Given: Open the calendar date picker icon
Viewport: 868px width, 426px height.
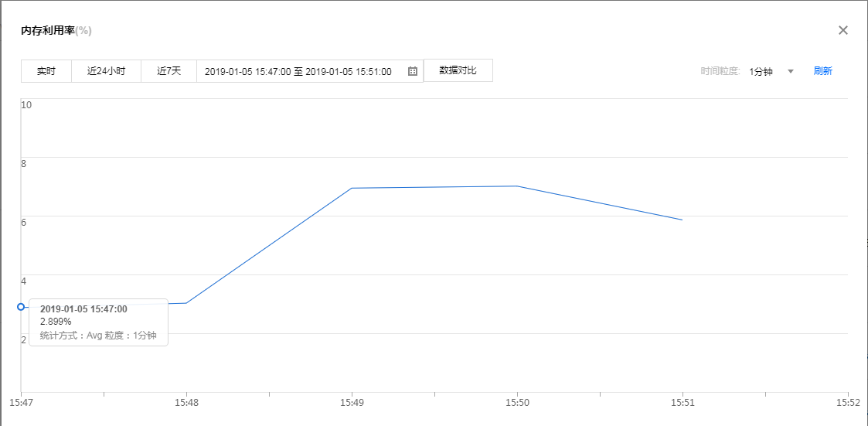Looking at the screenshot, I should click(x=413, y=71).
